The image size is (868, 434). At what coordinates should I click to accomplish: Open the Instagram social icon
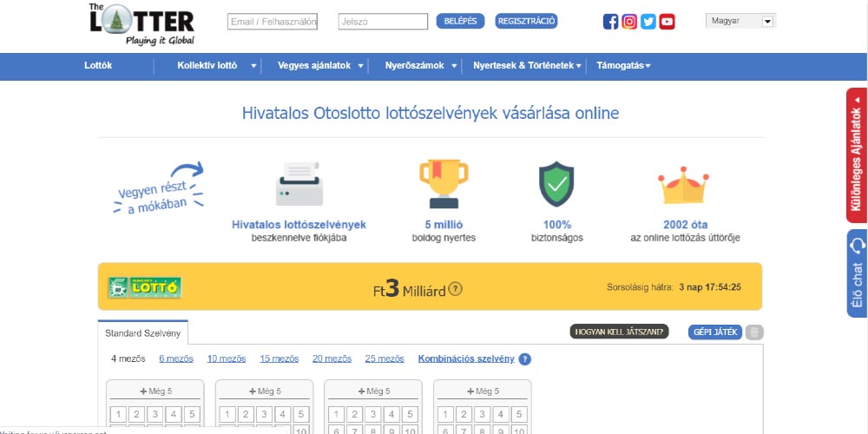629,22
